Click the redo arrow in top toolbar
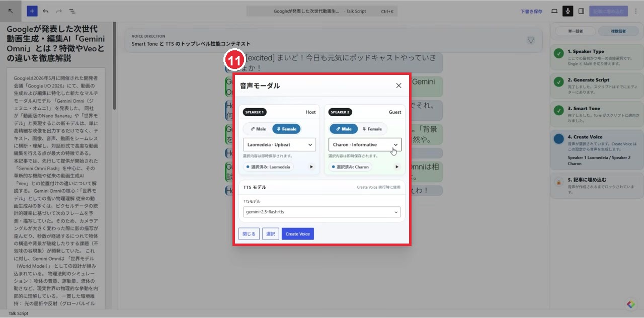Image resolution: width=644 pixels, height=318 pixels. tap(59, 11)
